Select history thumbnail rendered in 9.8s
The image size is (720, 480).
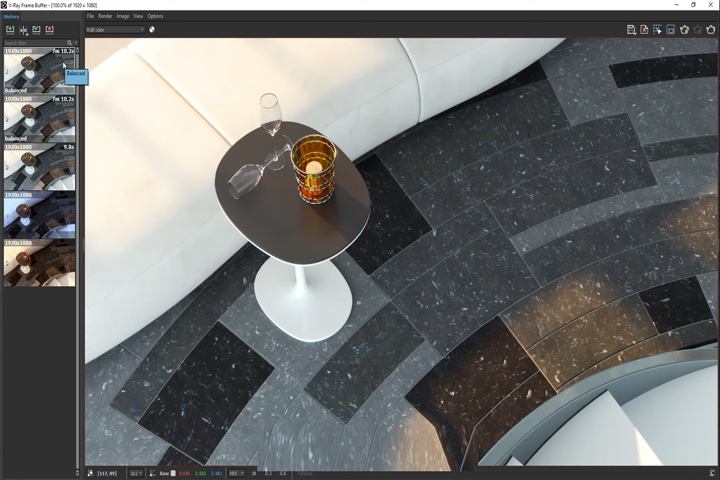click(x=39, y=167)
